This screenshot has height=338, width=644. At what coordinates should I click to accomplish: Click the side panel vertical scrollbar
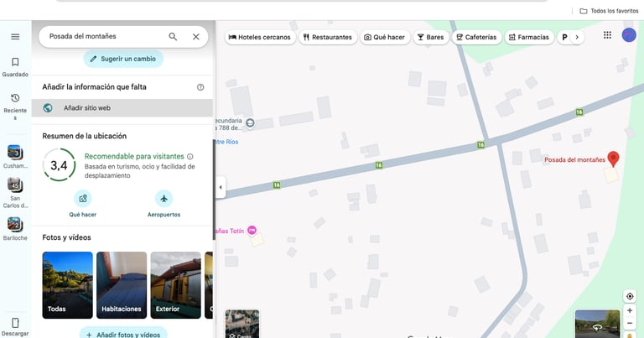point(214,190)
